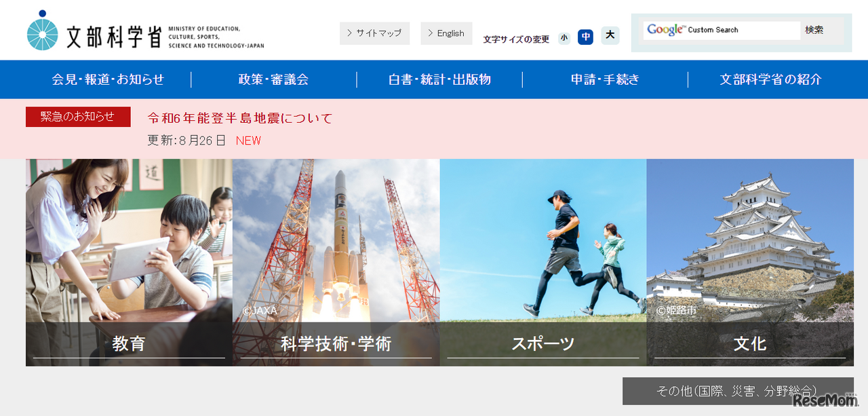Open その他(国際、災害、分野総合) button
Screen dimensions: 868x416
click(x=738, y=391)
